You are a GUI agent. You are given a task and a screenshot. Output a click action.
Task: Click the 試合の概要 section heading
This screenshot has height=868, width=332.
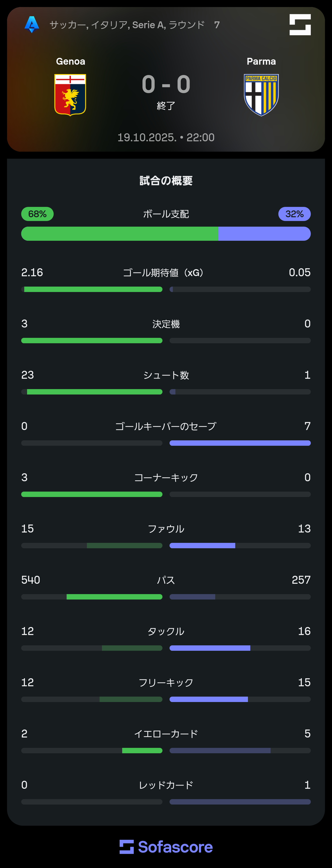166,180
